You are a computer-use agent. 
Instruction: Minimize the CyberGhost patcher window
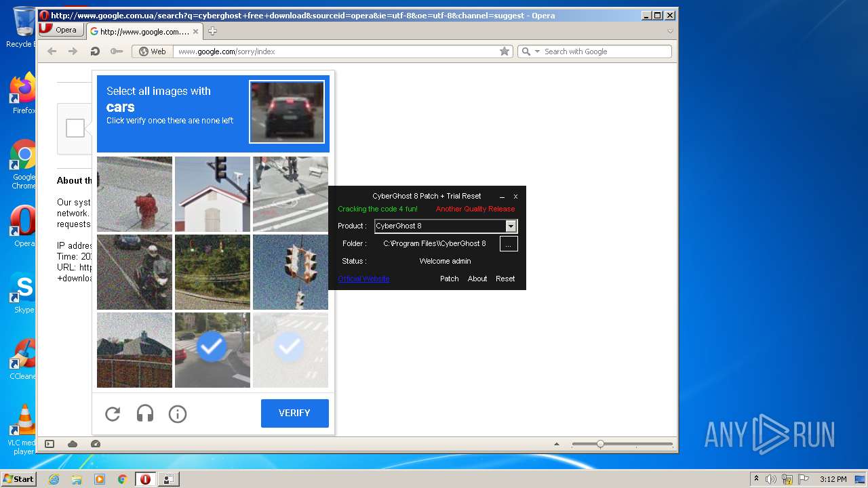[x=502, y=196]
